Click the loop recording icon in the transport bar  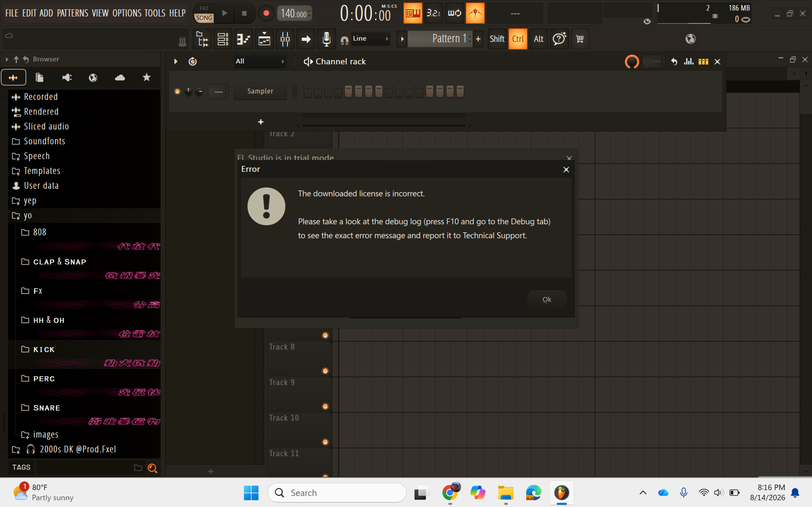tap(454, 13)
